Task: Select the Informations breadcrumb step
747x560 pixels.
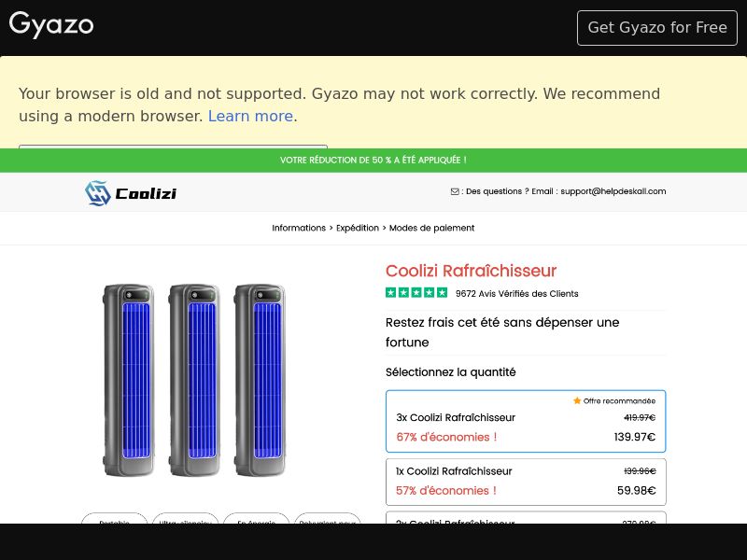Action: pyautogui.click(x=299, y=228)
